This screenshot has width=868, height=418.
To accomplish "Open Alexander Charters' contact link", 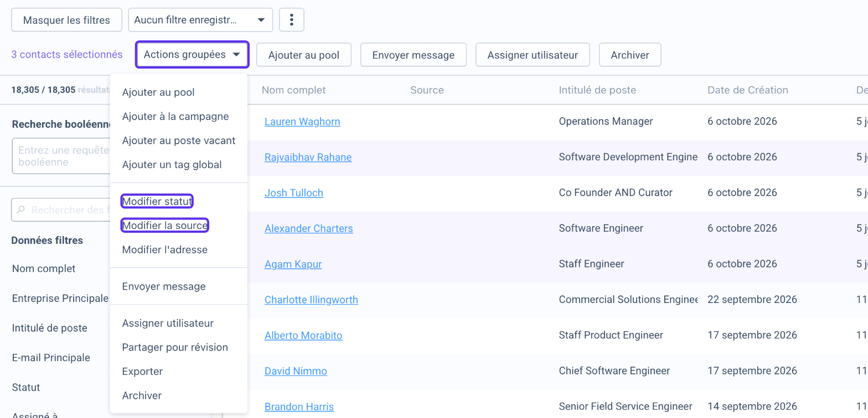I will [x=309, y=228].
